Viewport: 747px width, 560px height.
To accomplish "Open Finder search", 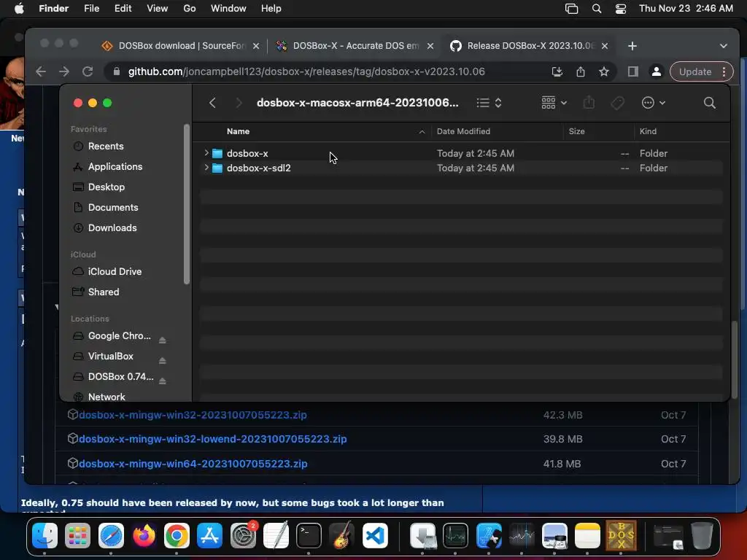I will point(709,103).
